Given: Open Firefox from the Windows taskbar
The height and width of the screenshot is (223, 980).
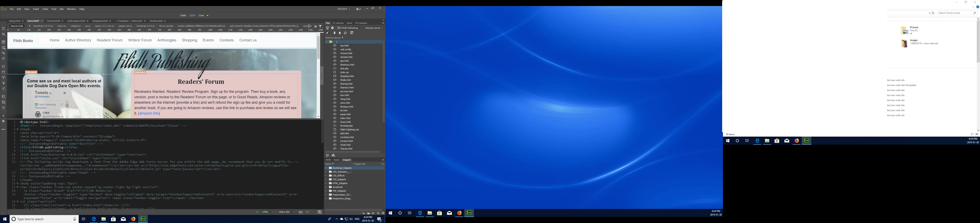Looking at the screenshot, I should coord(133,219).
